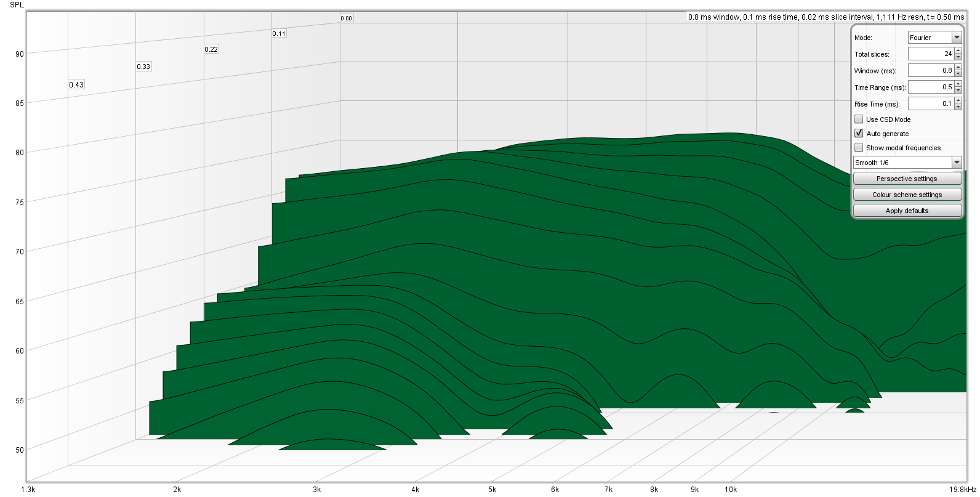Screen dimensions: 980x497
Task: Click the 0.33 time axis label
Action: pos(143,67)
